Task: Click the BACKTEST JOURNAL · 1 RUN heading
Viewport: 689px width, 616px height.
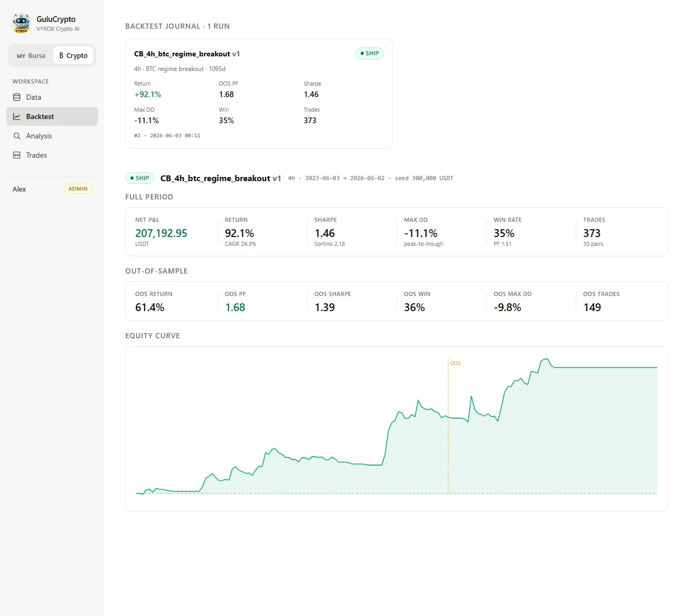Action: point(177,26)
